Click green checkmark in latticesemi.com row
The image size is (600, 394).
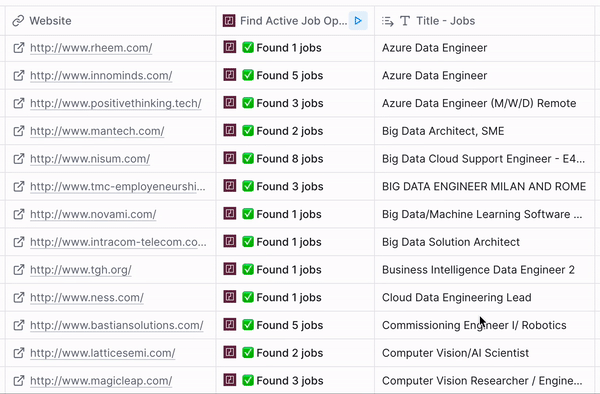pos(248,352)
